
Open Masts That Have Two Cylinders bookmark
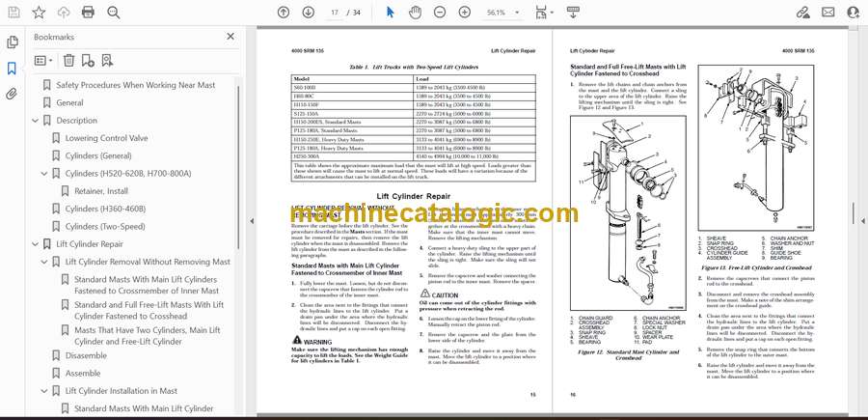148,336
